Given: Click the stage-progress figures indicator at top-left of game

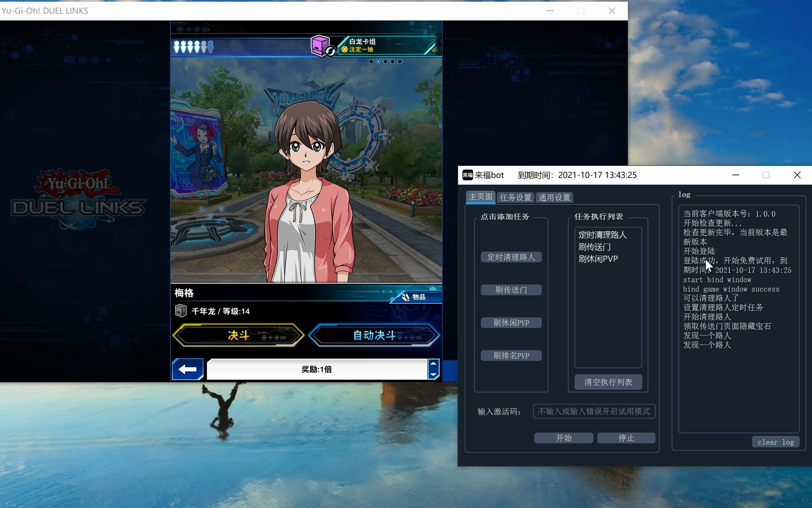Looking at the screenshot, I should coord(193,47).
